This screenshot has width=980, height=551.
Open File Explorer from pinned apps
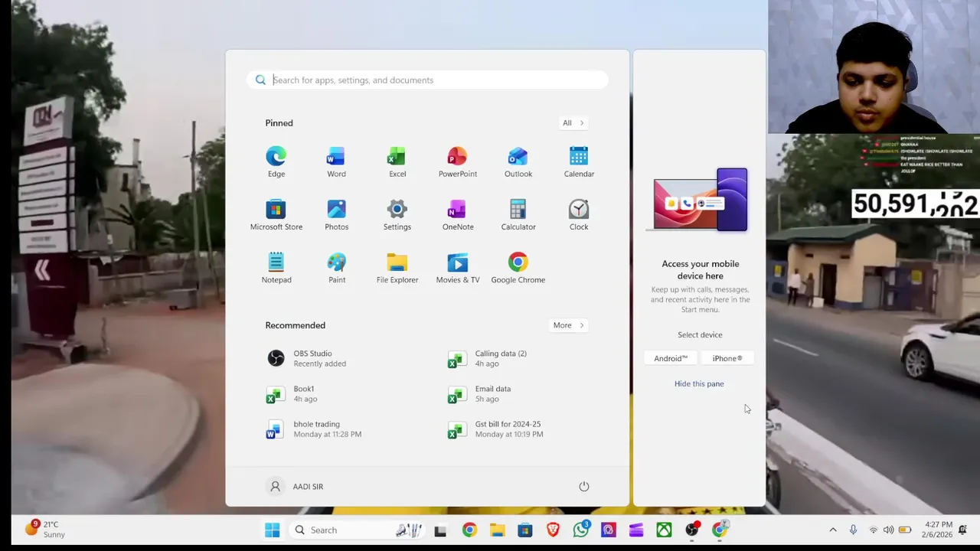(397, 268)
